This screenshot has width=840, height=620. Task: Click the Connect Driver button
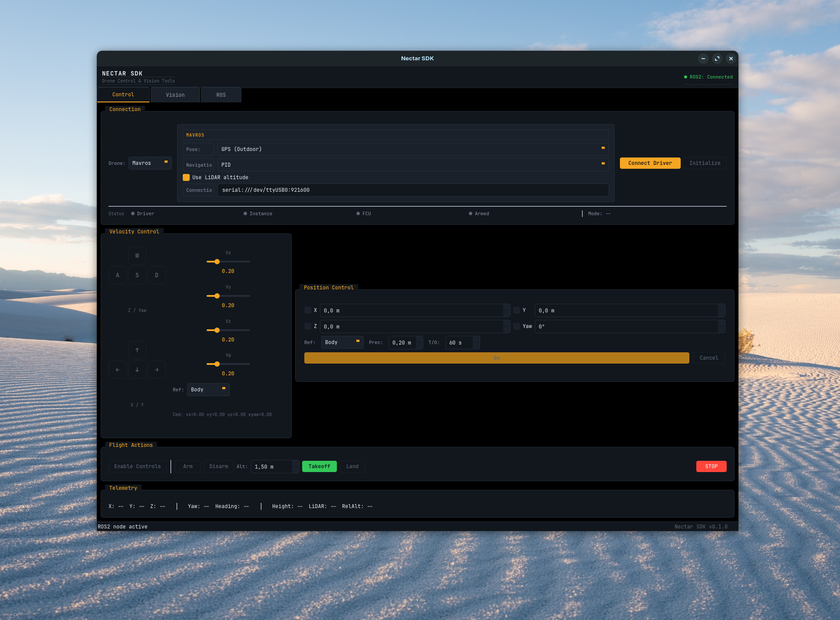click(650, 163)
